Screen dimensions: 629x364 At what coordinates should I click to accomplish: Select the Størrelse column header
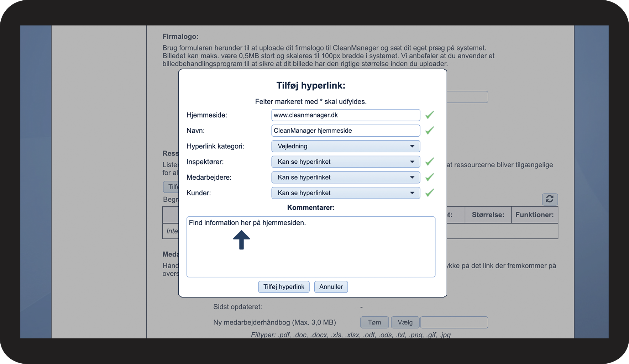point(488,215)
